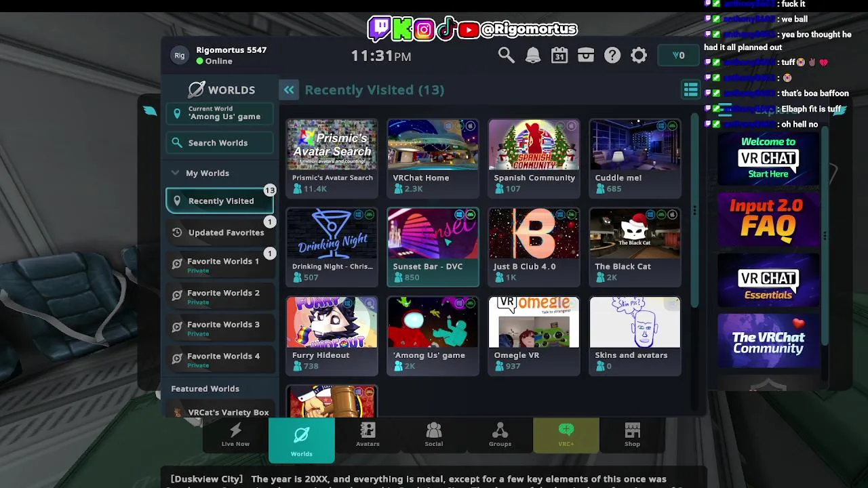Click the Twitch logo in overlay
The height and width of the screenshot is (488, 868).
point(379,28)
